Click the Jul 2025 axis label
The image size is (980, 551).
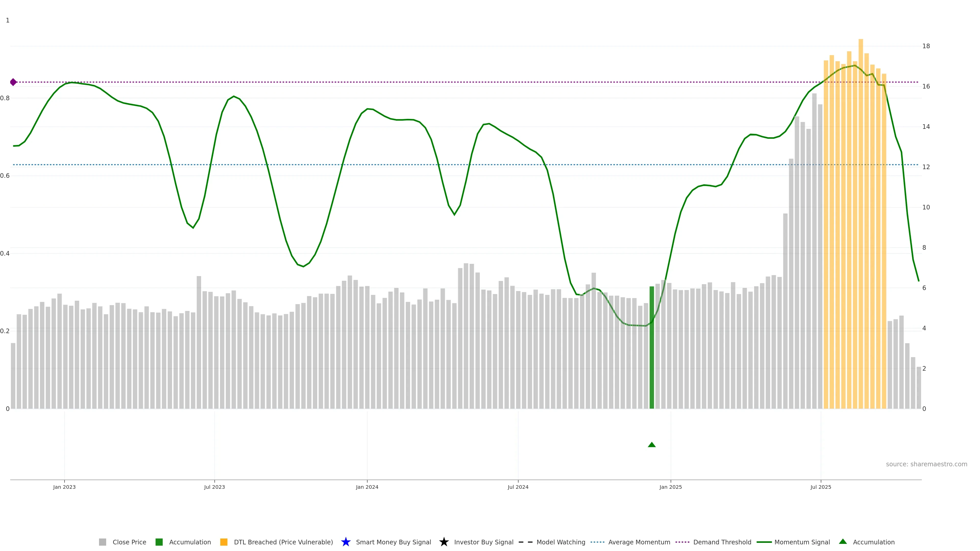point(820,487)
